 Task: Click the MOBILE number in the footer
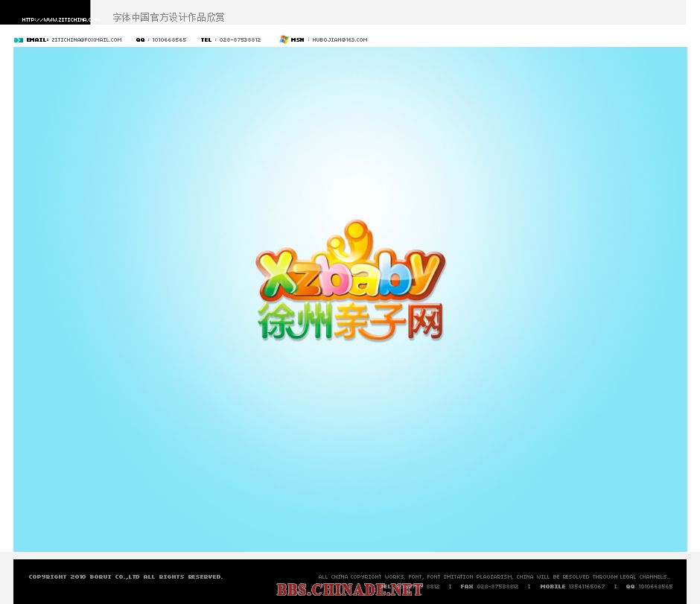point(586,587)
